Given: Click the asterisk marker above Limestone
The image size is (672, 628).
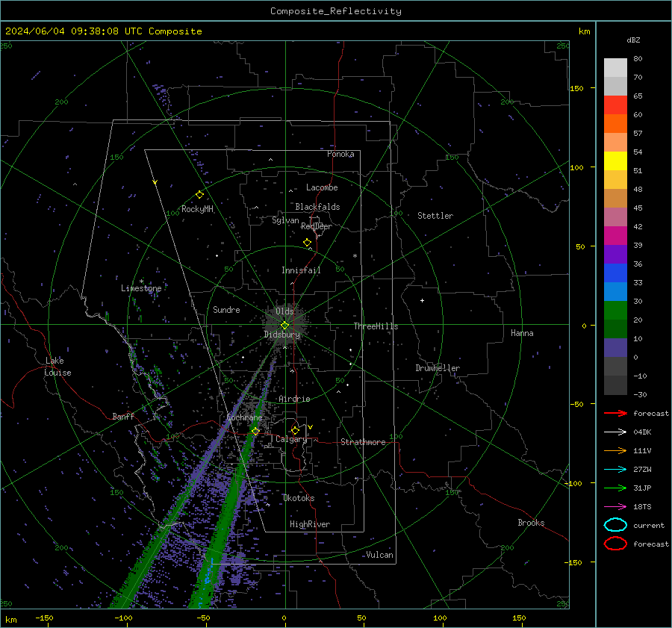Looking at the screenshot, I should (x=141, y=282).
